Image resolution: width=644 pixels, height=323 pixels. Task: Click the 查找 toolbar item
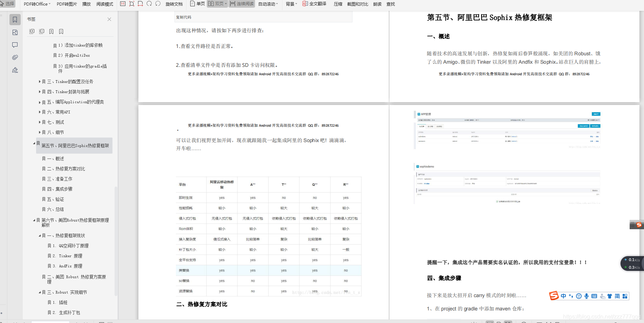click(390, 4)
